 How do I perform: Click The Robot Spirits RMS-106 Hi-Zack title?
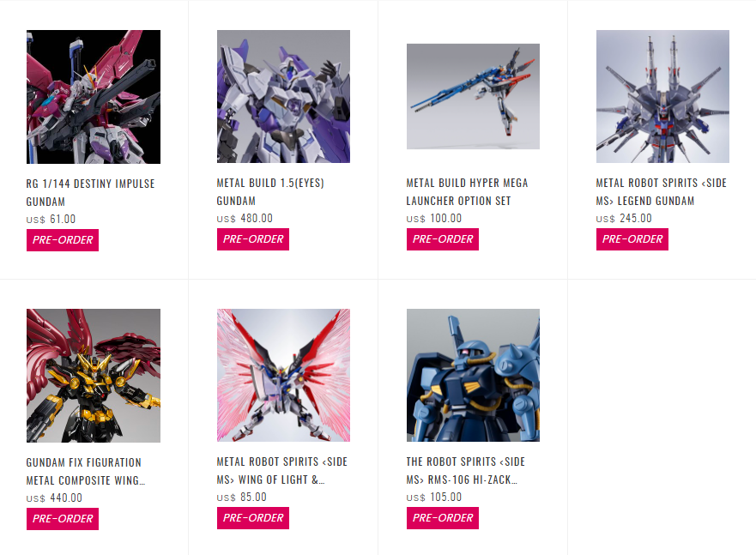[x=465, y=470]
